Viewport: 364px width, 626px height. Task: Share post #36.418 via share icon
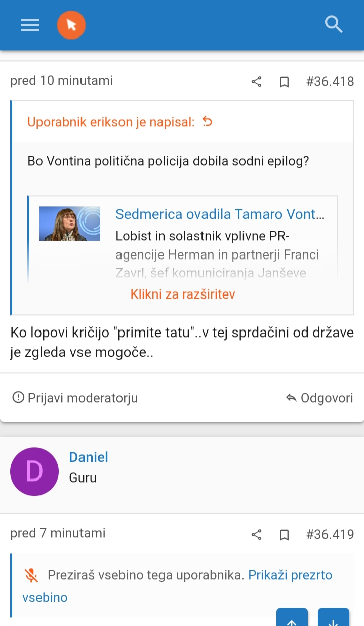[257, 82]
